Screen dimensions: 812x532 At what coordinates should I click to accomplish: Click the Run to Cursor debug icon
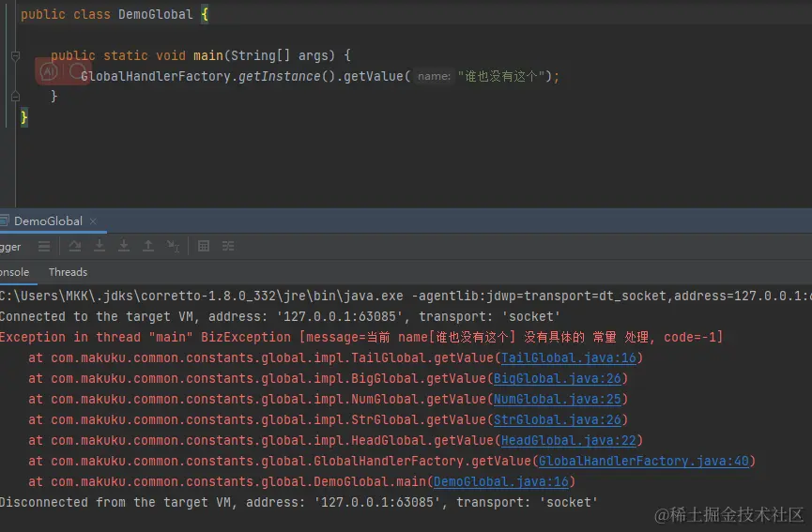pos(173,246)
